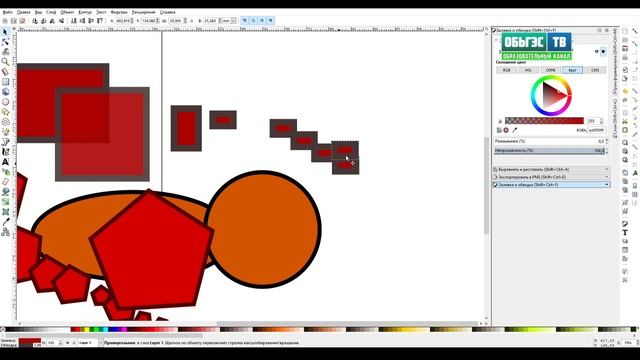This screenshot has width=640, height=360.
Task: Select the Rectangle drawing tool
Action: pos(5,82)
